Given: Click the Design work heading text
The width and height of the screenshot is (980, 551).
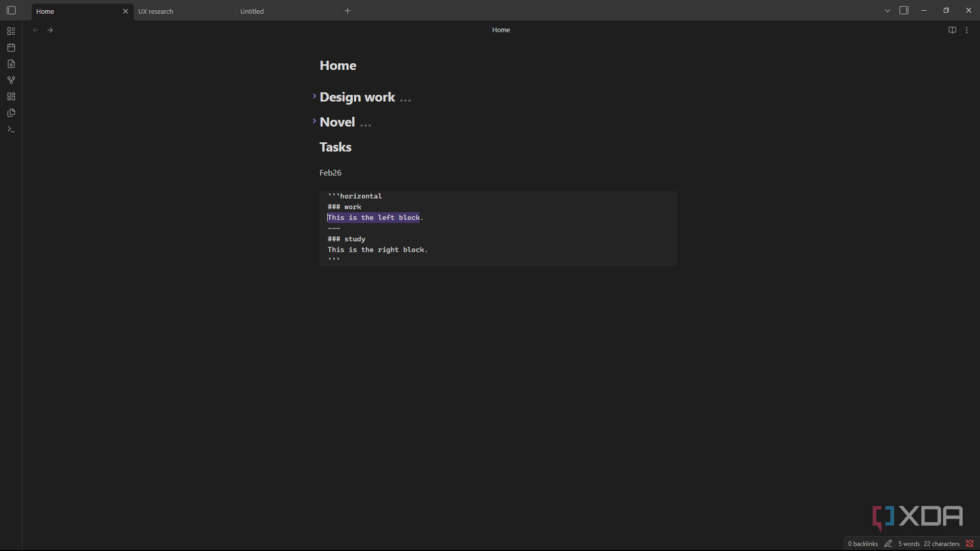Looking at the screenshot, I should [357, 97].
